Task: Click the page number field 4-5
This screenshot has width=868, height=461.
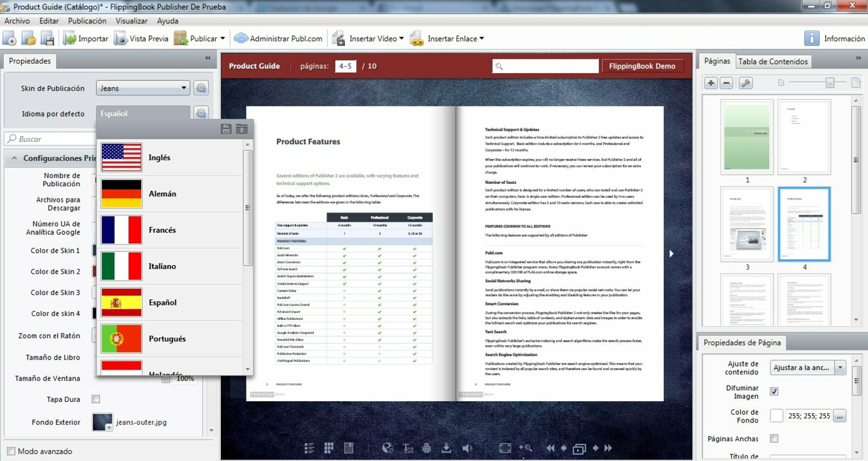Action: pyautogui.click(x=345, y=66)
